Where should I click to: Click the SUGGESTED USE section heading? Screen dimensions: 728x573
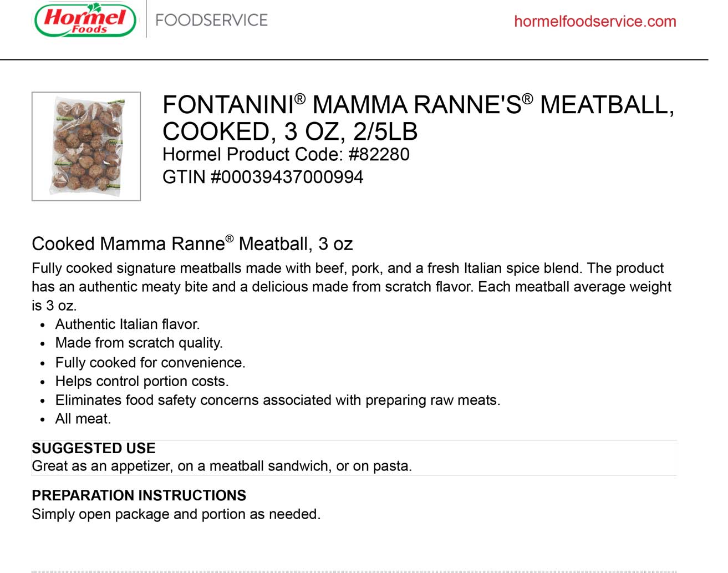pos(93,448)
